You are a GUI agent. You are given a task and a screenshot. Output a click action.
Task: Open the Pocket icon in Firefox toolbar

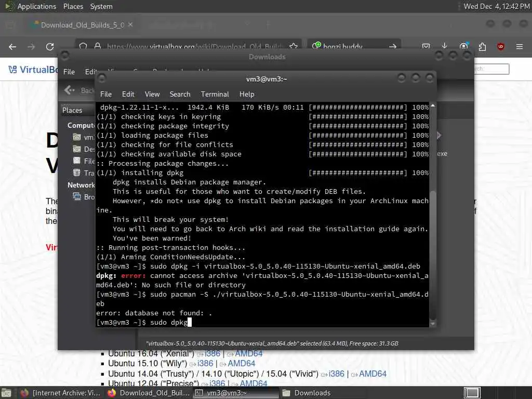426,46
